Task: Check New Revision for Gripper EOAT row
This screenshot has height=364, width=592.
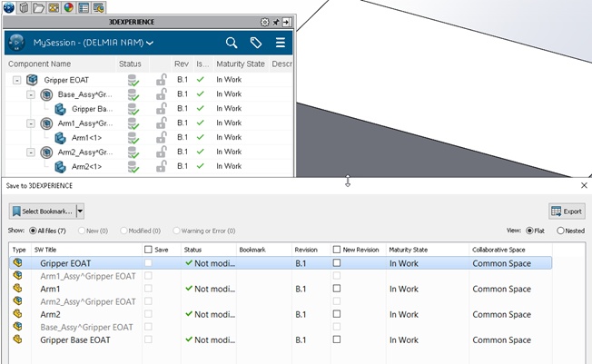Action: tap(336, 263)
